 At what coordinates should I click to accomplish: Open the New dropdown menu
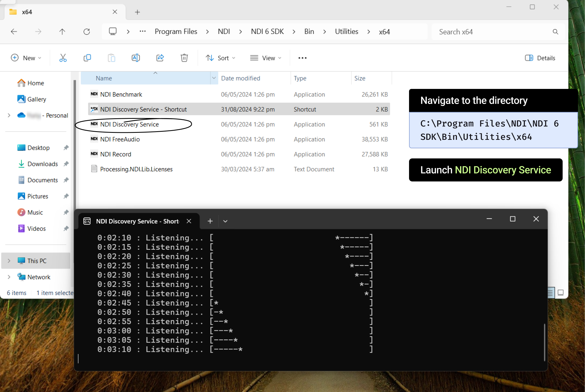[x=26, y=58]
